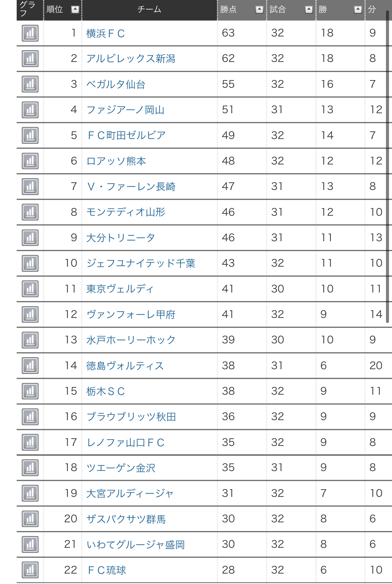This screenshot has height=584, width=392.
Task: Open graph icon for ロアッソ熊本
Action: point(30,161)
